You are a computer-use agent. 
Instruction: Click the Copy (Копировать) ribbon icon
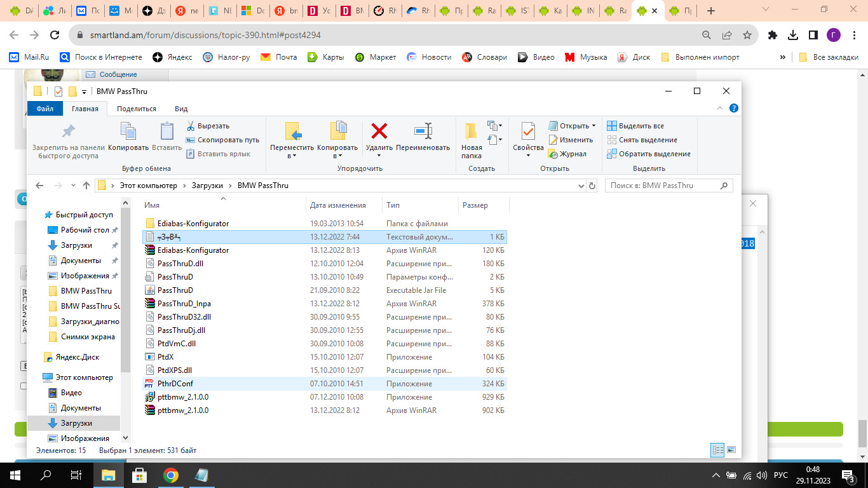coord(128,132)
